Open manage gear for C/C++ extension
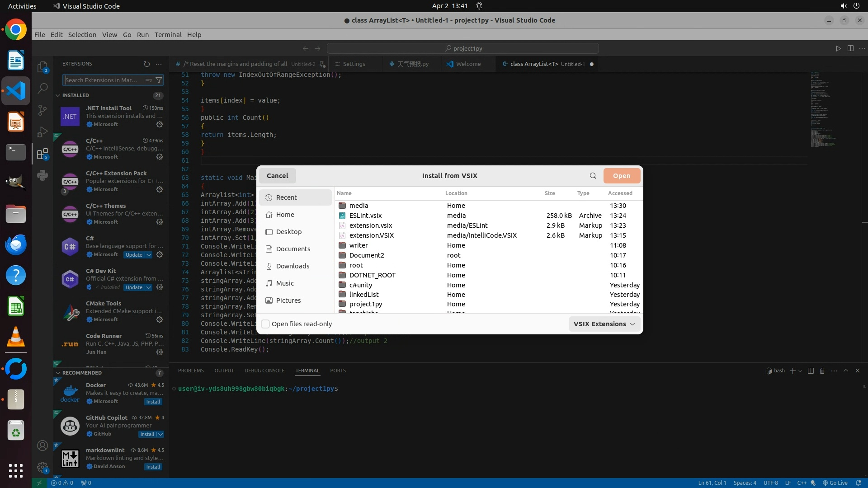Viewport: 868px width, 488px height. pyautogui.click(x=160, y=157)
